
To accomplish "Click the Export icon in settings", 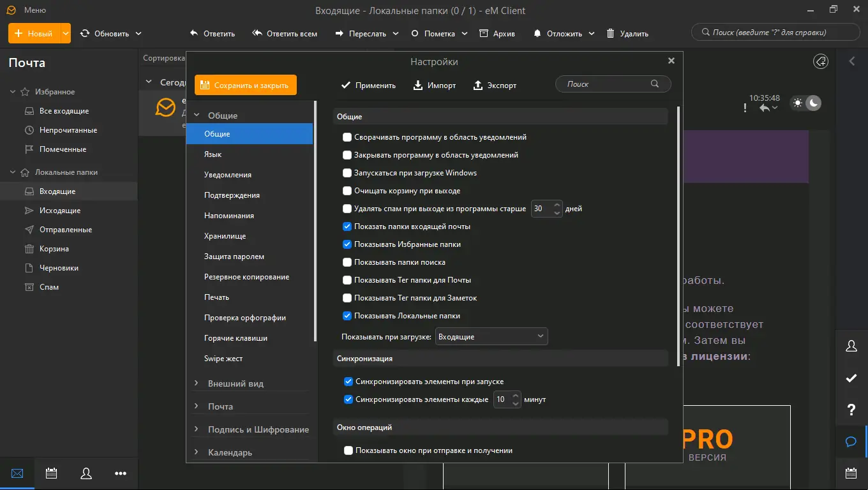I will [478, 85].
